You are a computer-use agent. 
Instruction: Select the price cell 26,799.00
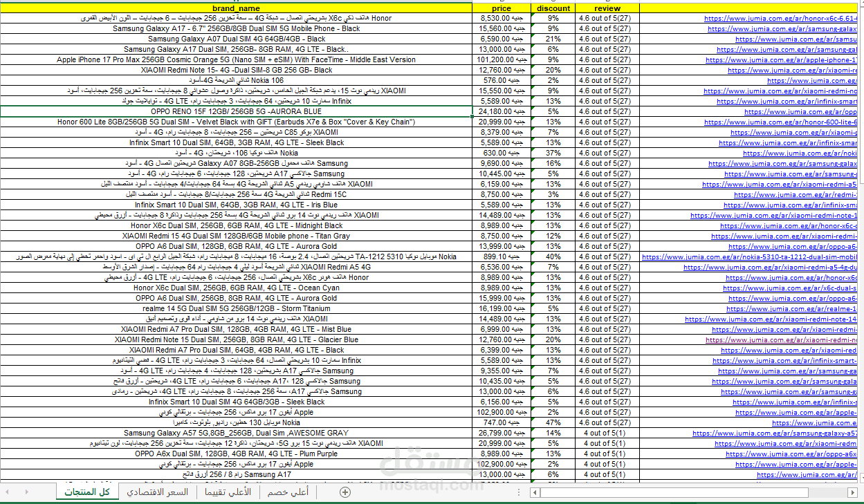502,433
